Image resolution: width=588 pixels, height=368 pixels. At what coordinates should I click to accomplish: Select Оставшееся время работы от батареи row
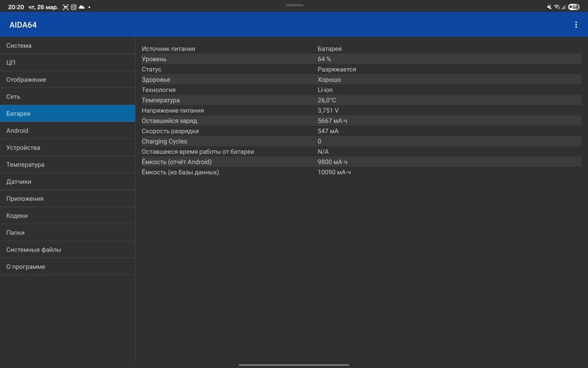click(362, 152)
